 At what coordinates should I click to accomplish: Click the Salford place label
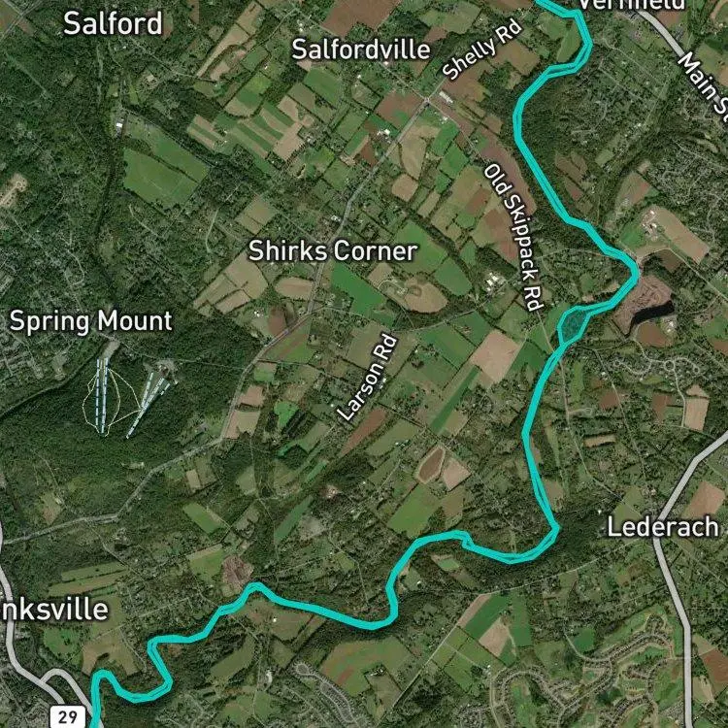pos(113,23)
